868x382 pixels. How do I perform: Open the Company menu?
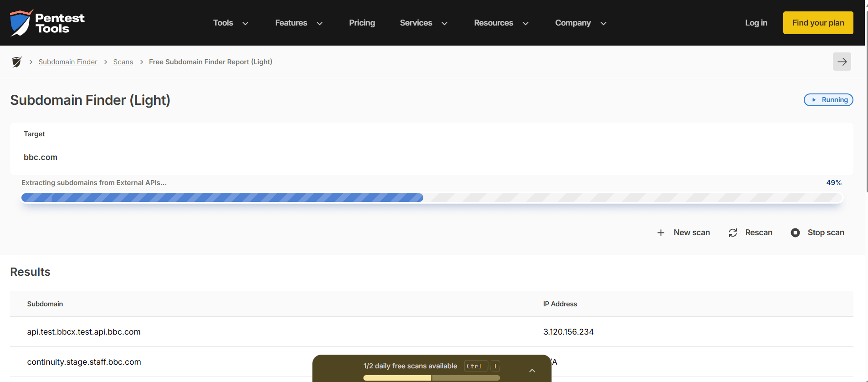pyautogui.click(x=580, y=23)
